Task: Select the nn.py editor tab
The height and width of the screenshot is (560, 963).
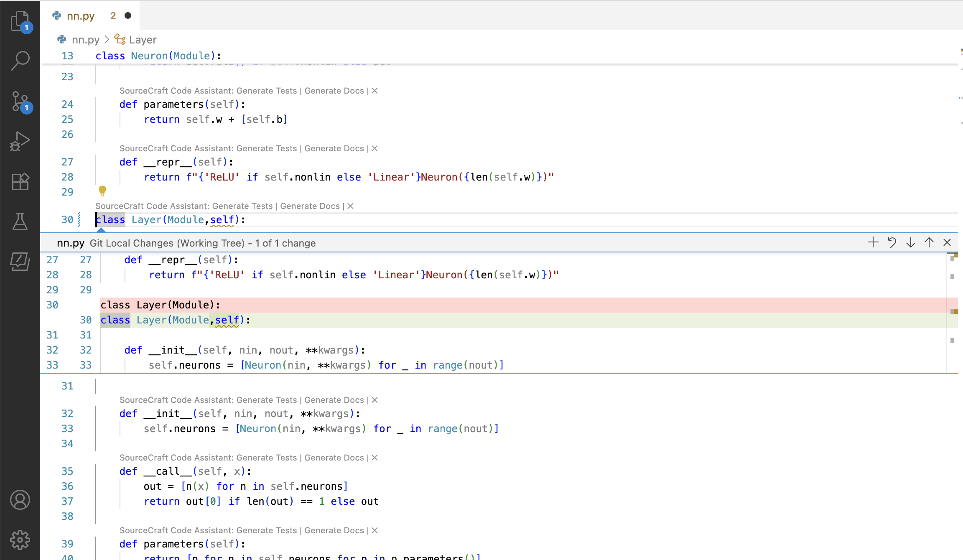Action: point(81,16)
